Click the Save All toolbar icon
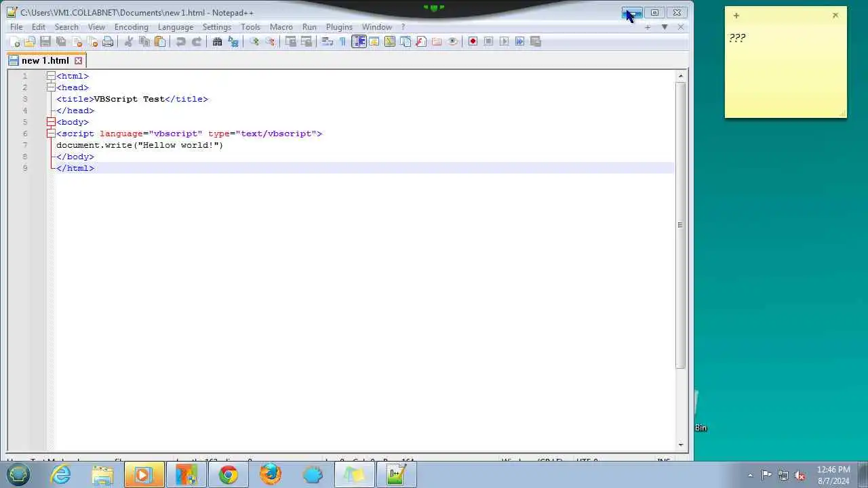The image size is (868, 488). pyautogui.click(x=61, y=41)
